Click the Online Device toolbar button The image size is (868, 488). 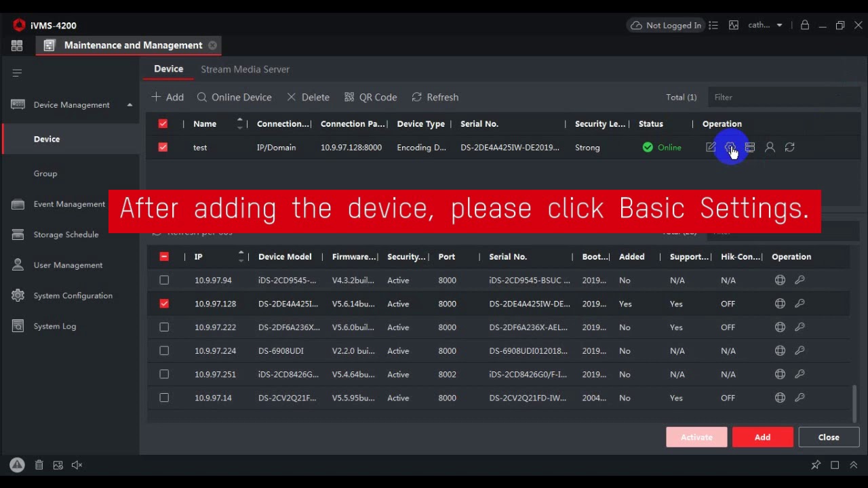pos(234,97)
